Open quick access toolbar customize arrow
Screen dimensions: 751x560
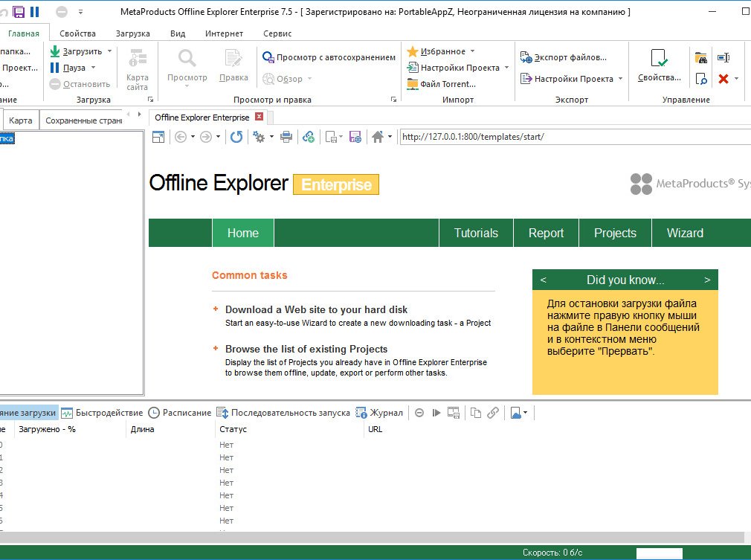pos(80,11)
